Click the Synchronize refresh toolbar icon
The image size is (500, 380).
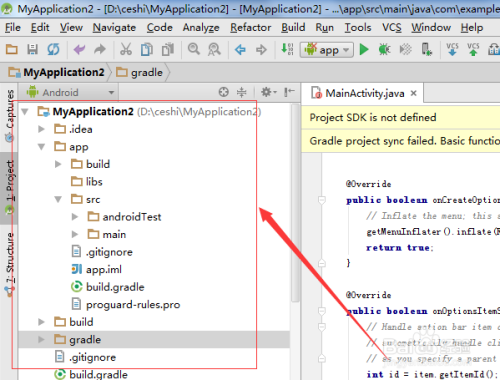click(53, 50)
